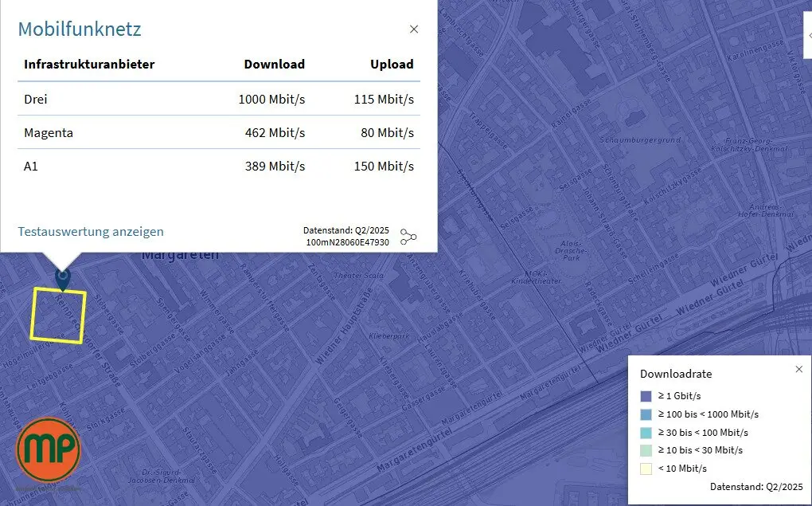The height and width of the screenshot is (506, 812).
Task: Open the Testauswertung anzeigen link
Action: [91, 231]
